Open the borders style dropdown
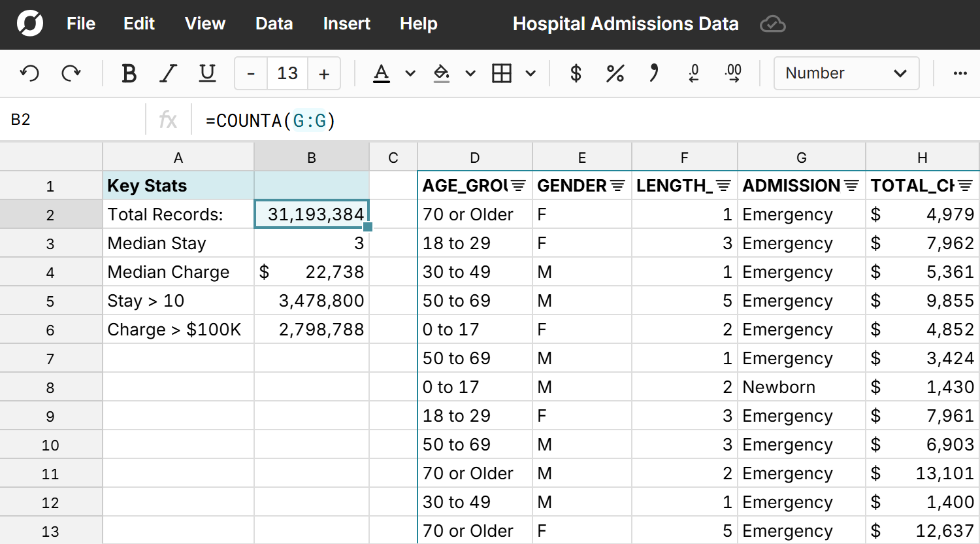 pyautogui.click(x=529, y=73)
